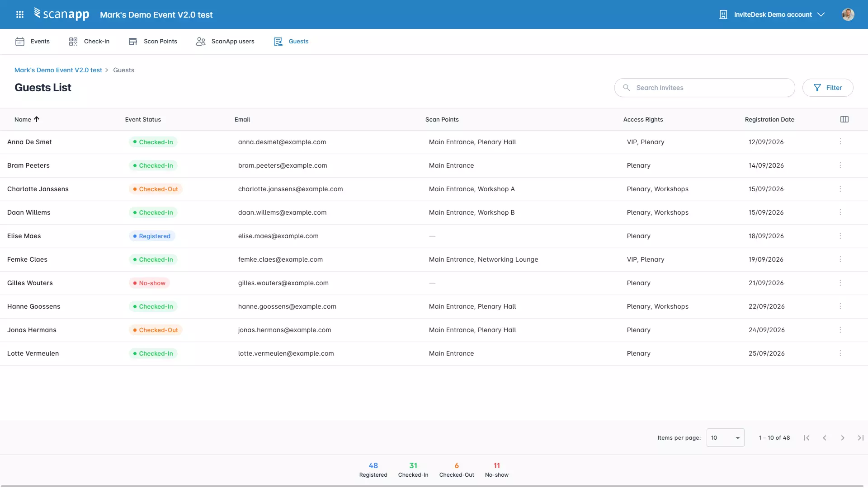868x488 pixels.
Task: Go to the ScanApp users tab
Action: (x=225, y=42)
